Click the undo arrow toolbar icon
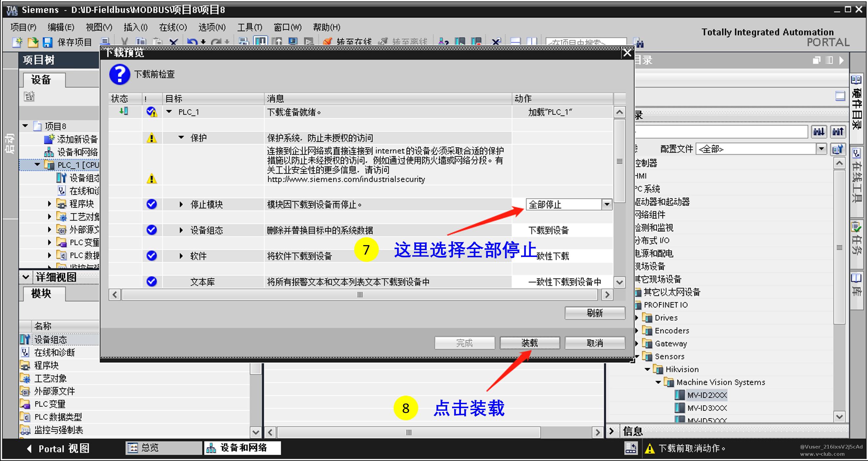The image size is (868, 461). pyautogui.click(x=192, y=42)
